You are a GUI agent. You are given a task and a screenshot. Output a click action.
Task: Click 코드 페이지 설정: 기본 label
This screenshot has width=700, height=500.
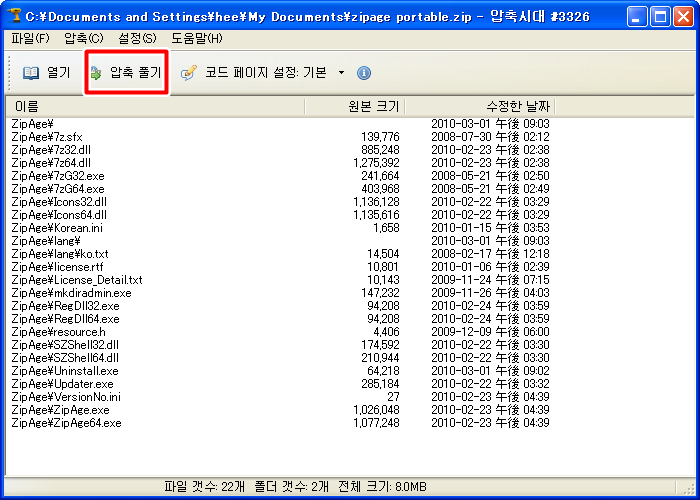266,73
